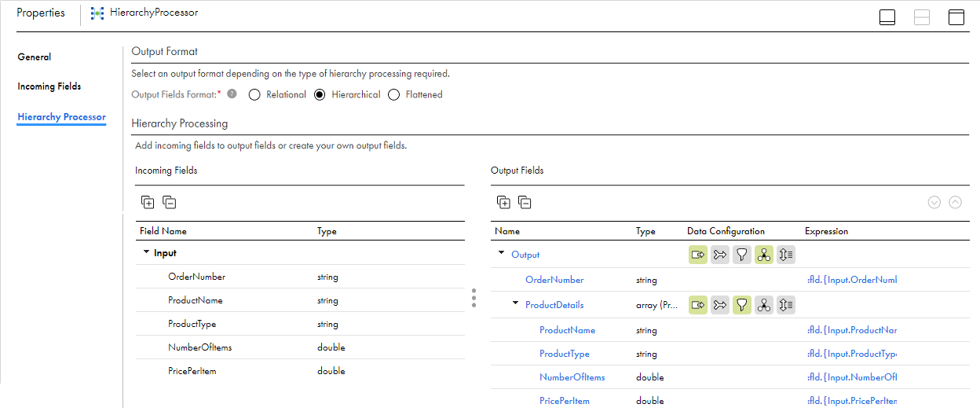This screenshot has height=415, width=980.
Task: Open group-by configuration for Output row
Action: pos(763,255)
